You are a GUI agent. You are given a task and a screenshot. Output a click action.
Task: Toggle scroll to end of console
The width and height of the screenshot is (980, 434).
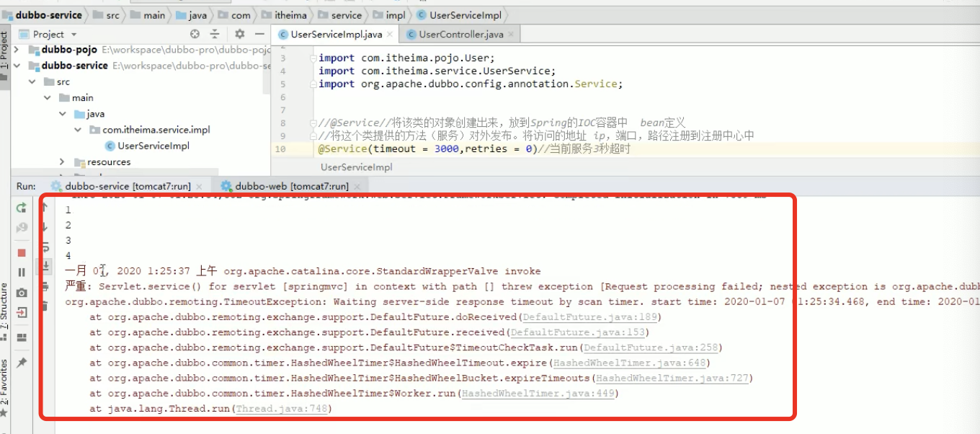(x=45, y=266)
